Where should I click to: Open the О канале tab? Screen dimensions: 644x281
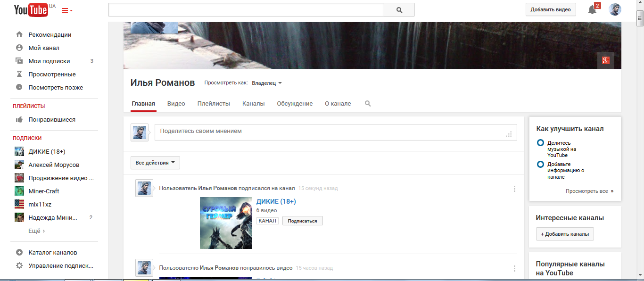pos(338,104)
